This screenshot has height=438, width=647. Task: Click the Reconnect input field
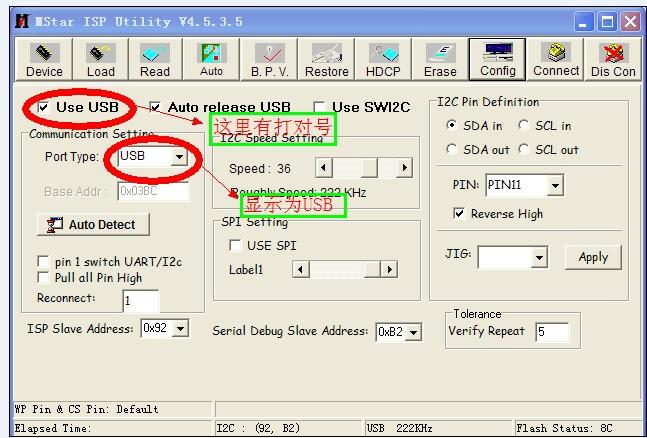141,301
